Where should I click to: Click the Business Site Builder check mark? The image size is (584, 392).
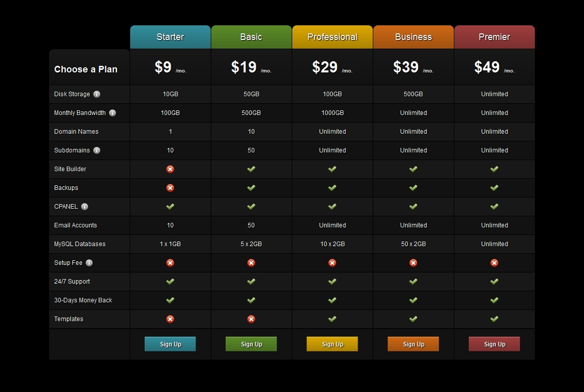click(413, 169)
